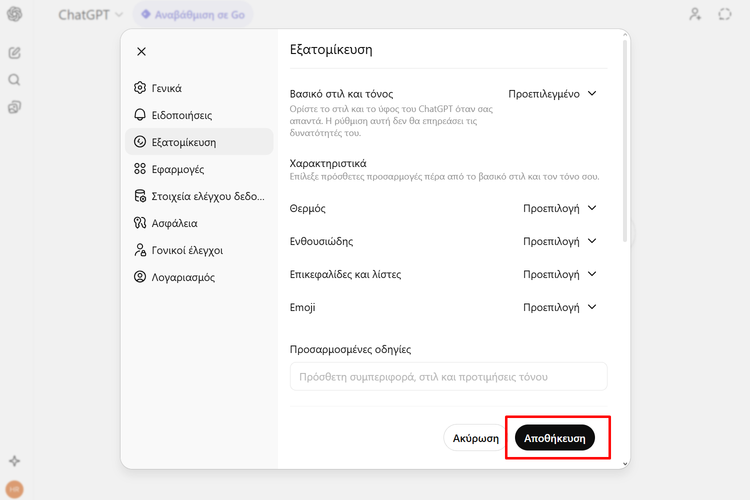Open Επικεφαλίδες και λίστες dropdown
Viewport: 750px width, 500px height.
[x=559, y=275]
